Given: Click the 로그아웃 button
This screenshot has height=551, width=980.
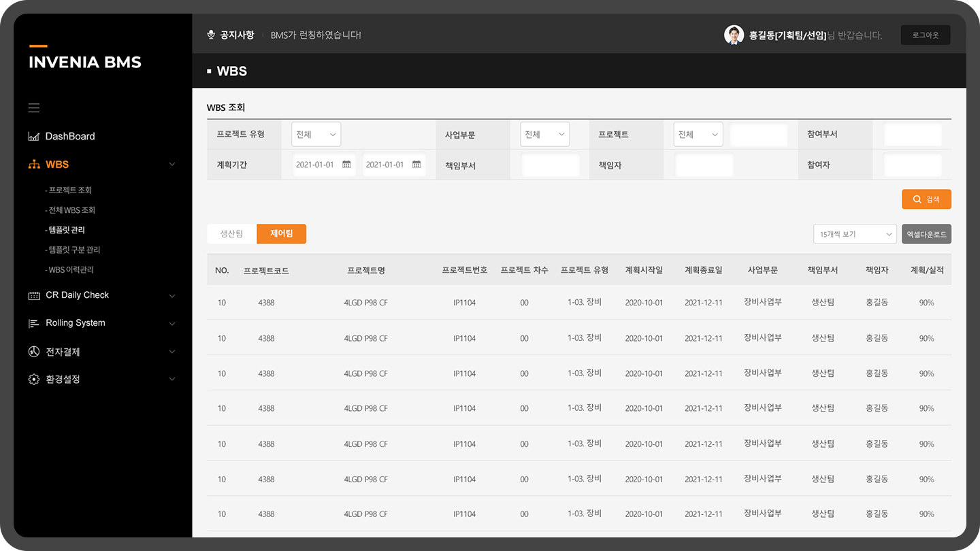Looking at the screenshot, I should (x=926, y=35).
